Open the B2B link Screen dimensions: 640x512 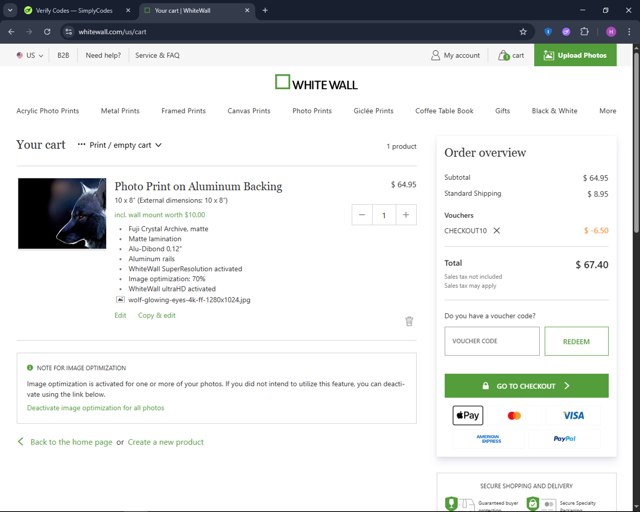point(63,55)
